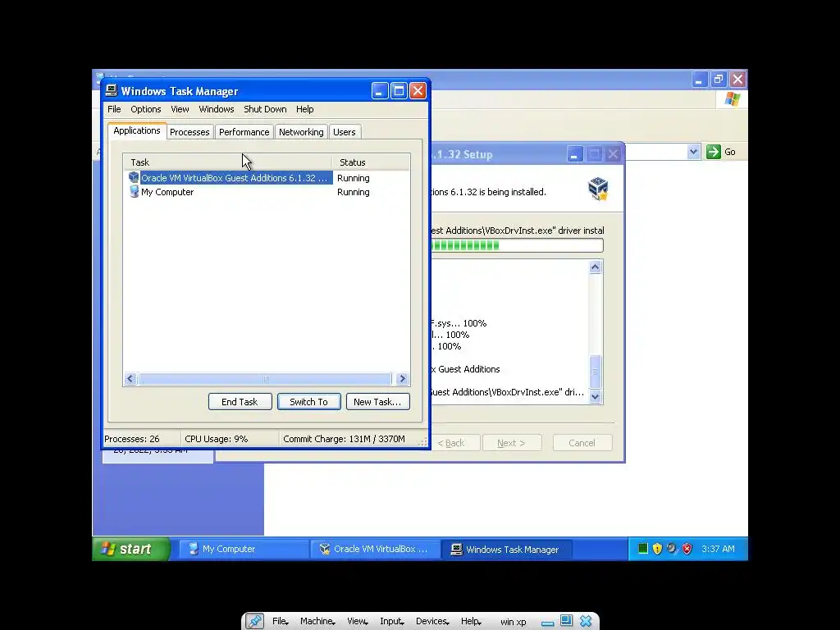Open the Shut Down menu in Task Manager

pos(265,109)
